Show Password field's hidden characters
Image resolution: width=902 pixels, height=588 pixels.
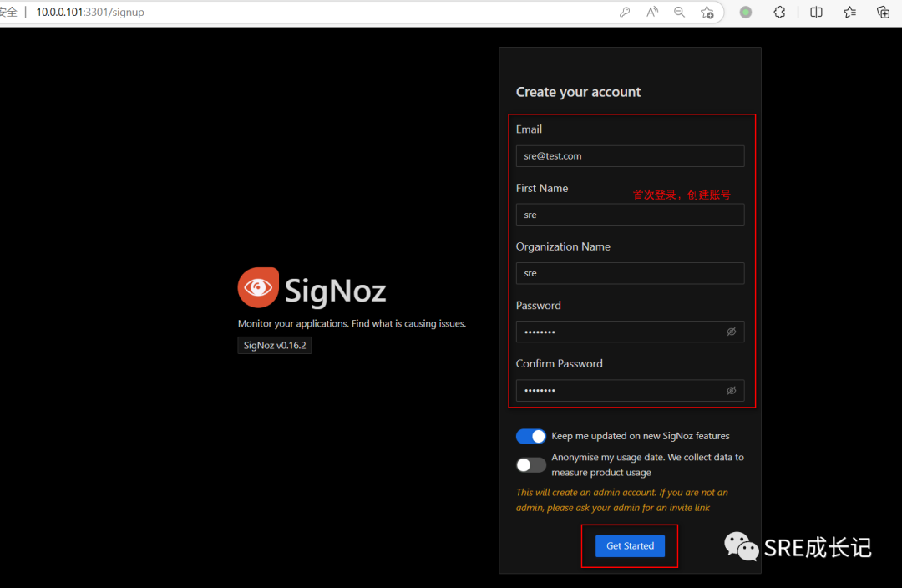coord(731,332)
